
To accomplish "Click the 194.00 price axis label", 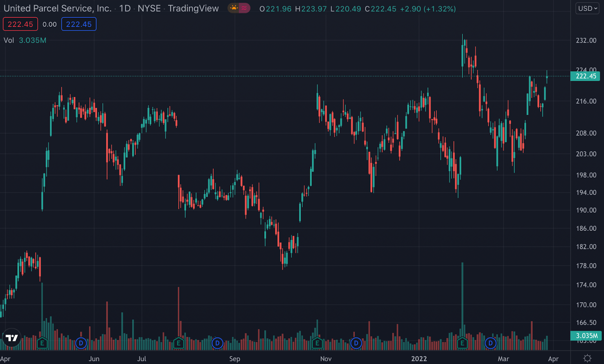I will 586,192.
